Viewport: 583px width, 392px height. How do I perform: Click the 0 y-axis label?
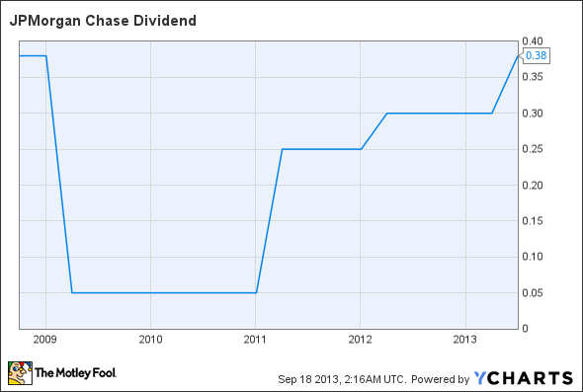point(525,329)
